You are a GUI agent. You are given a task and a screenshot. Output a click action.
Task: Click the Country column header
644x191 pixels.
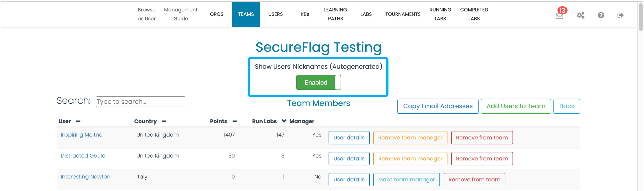click(x=145, y=121)
